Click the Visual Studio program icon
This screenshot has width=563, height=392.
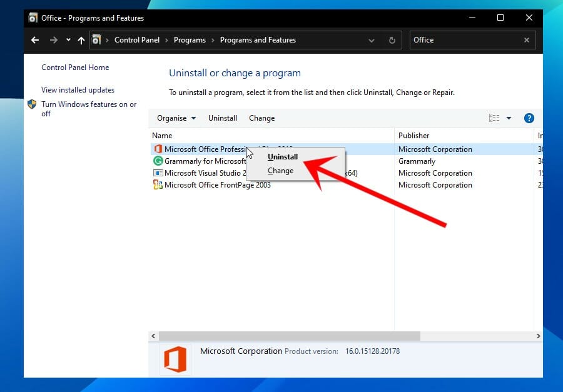pyautogui.click(x=158, y=173)
